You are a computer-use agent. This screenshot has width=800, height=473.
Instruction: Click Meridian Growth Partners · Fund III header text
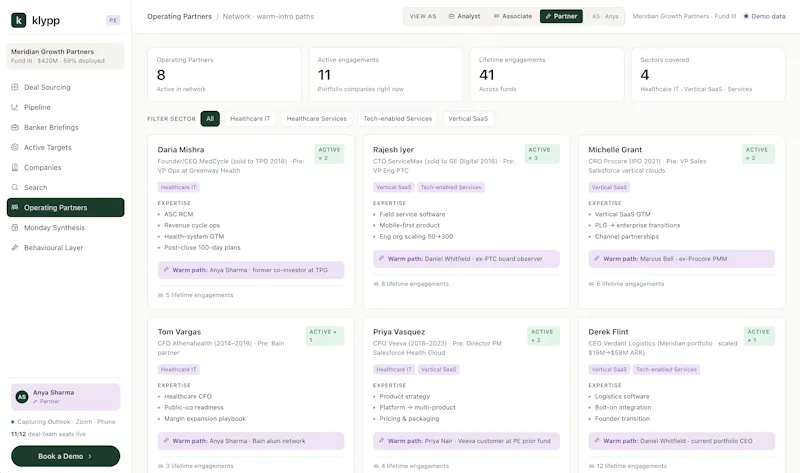click(684, 16)
